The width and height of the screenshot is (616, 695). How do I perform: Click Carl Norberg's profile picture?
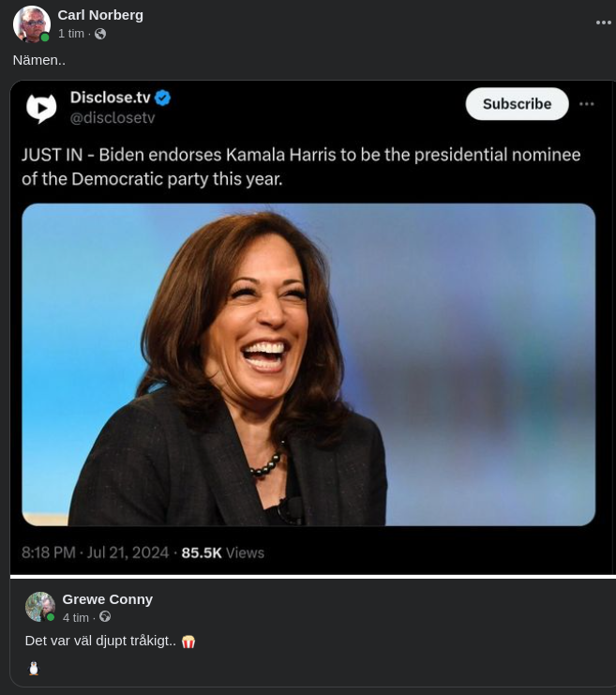[x=31, y=24]
